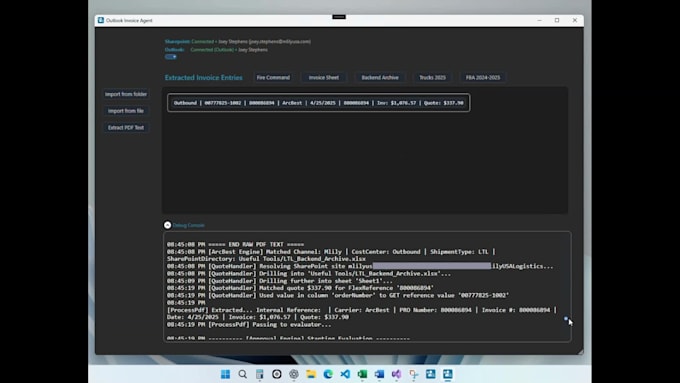The width and height of the screenshot is (680, 383).
Task: Open Snipping Tool from taskbar
Action: [414, 374]
